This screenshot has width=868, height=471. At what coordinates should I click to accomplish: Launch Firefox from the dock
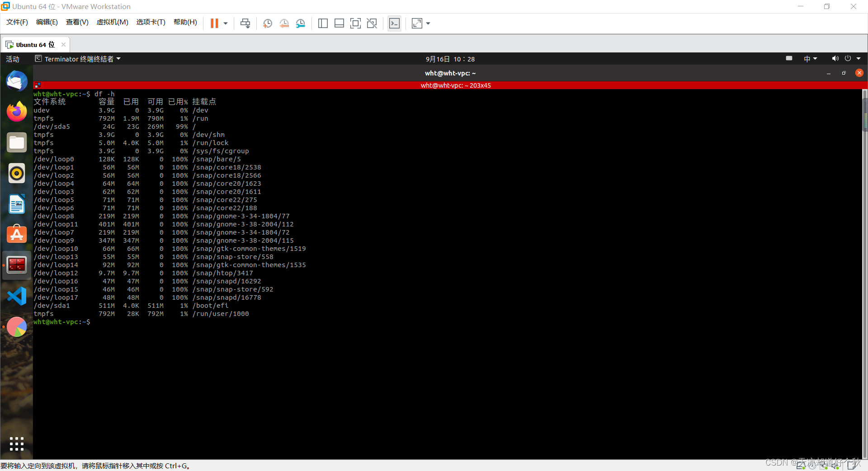point(17,112)
